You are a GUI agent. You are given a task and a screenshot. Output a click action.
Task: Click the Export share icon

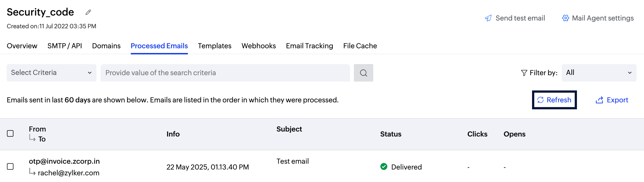click(x=599, y=100)
